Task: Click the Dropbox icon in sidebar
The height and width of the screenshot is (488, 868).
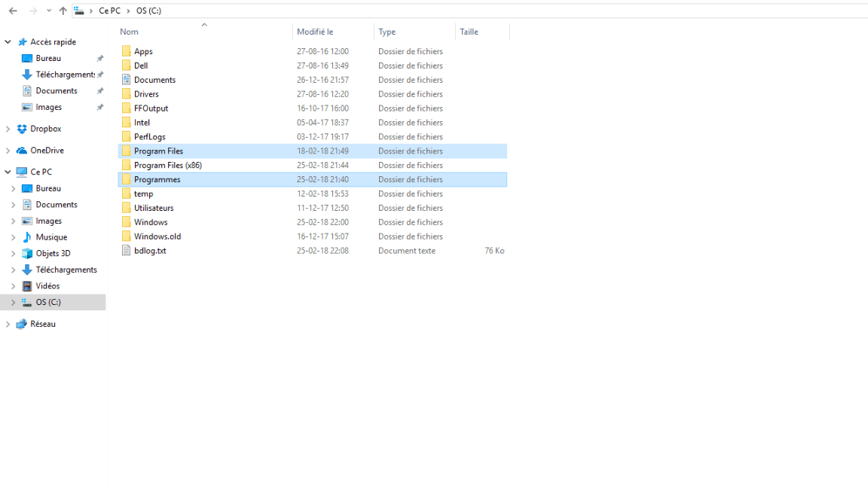Action: (22, 129)
